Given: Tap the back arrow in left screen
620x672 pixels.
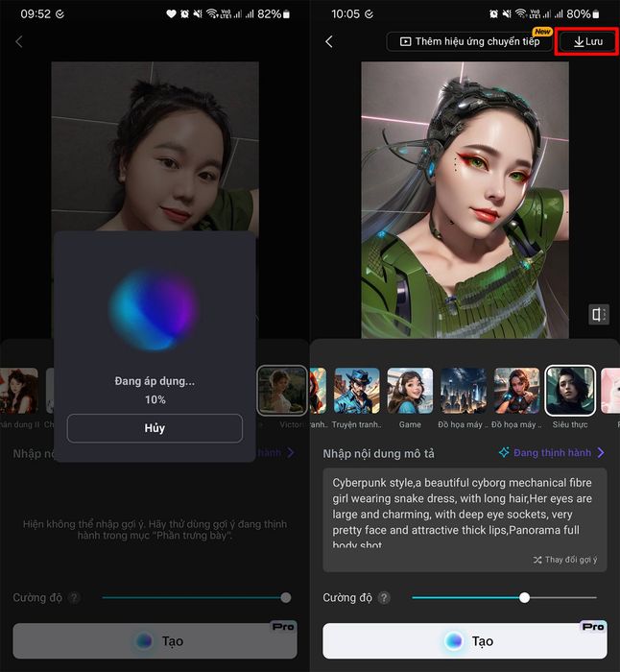Looking at the screenshot, I should (19, 41).
